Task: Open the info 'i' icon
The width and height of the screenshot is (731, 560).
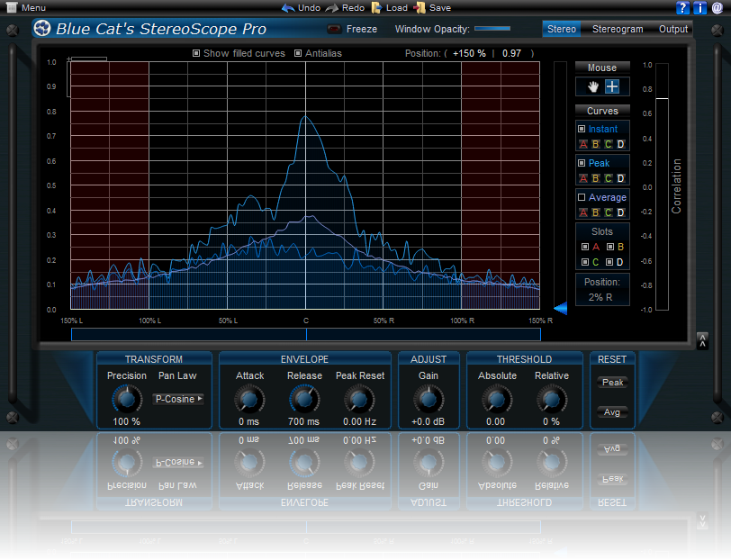Action: (x=700, y=7)
